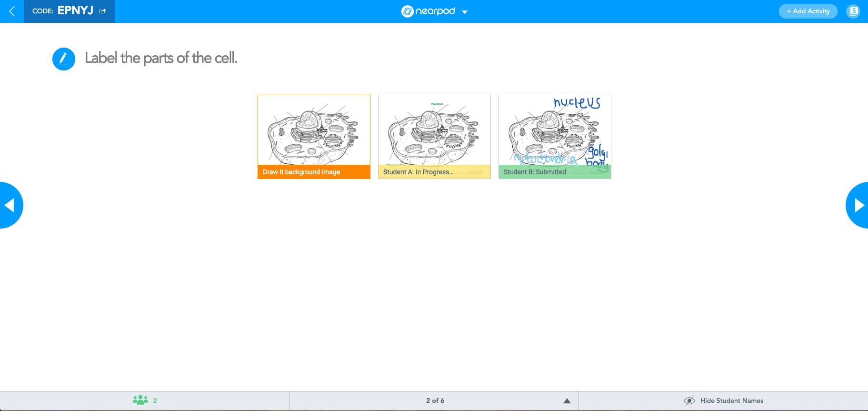Open Student A's in-progress drawing
Image resolution: width=868 pixels, height=411 pixels.
pyautogui.click(x=434, y=130)
